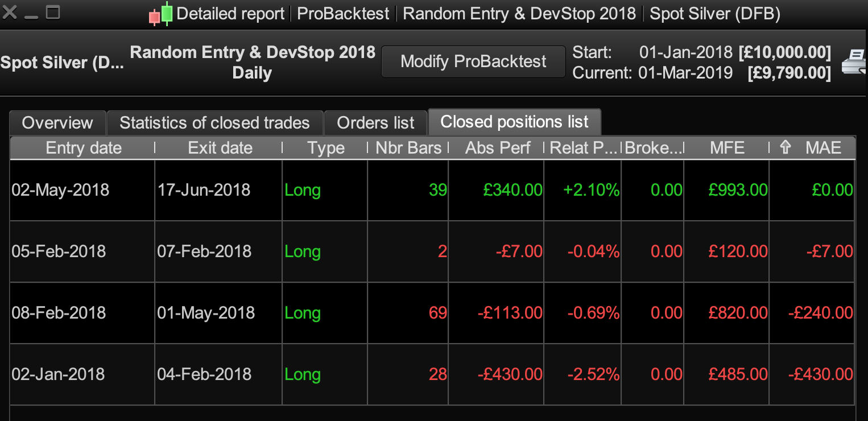868x421 pixels.
Task: Open the Overview tab
Action: pyautogui.click(x=57, y=122)
